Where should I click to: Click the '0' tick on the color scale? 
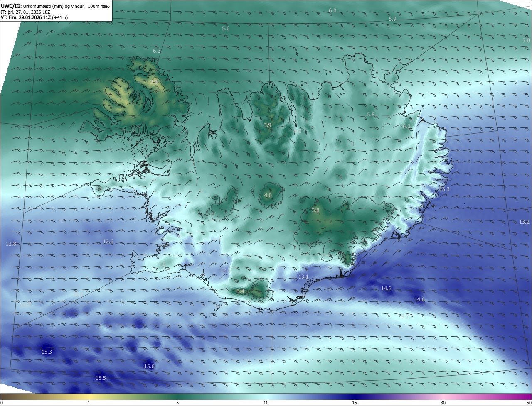point(2,403)
